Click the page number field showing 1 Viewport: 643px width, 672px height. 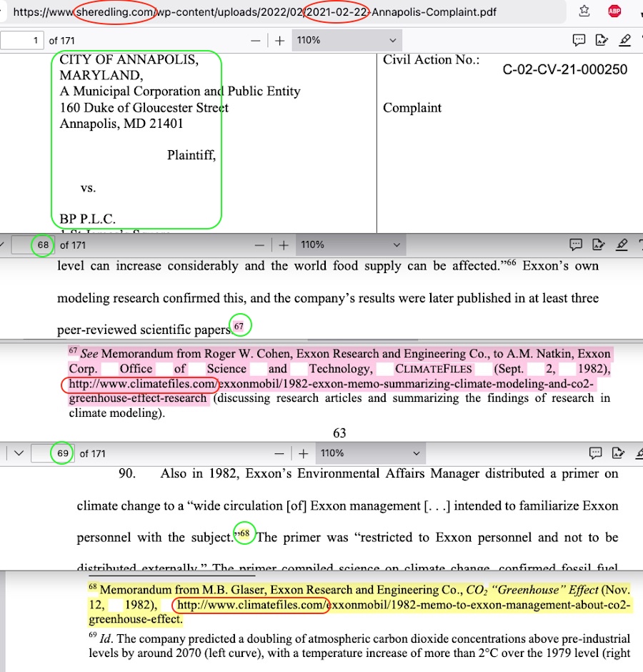pos(22,41)
